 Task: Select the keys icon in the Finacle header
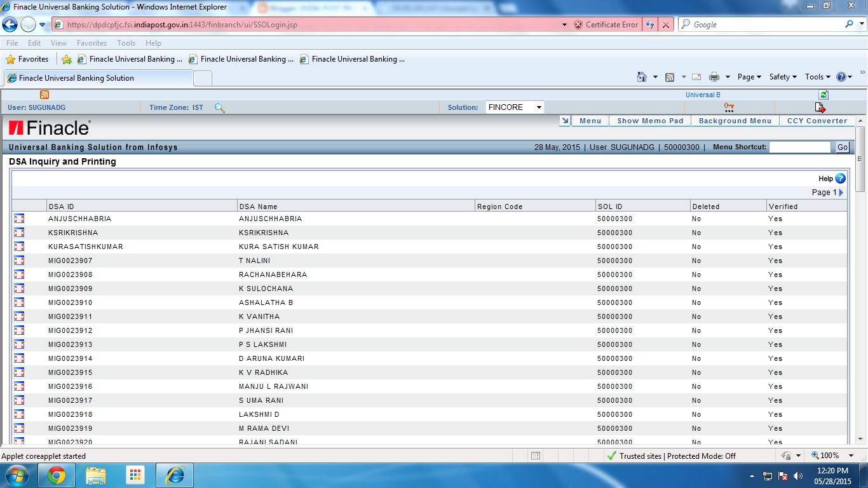pos(729,107)
